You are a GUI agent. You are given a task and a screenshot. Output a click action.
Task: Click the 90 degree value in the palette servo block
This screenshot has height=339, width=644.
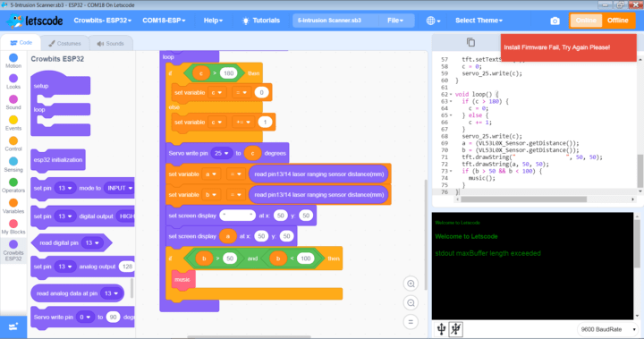[x=113, y=318]
